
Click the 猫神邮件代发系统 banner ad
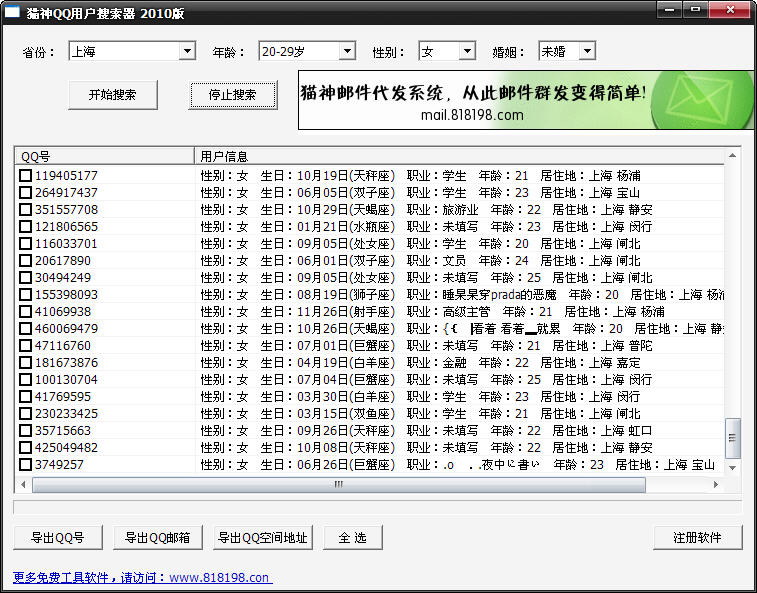tap(526, 100)
